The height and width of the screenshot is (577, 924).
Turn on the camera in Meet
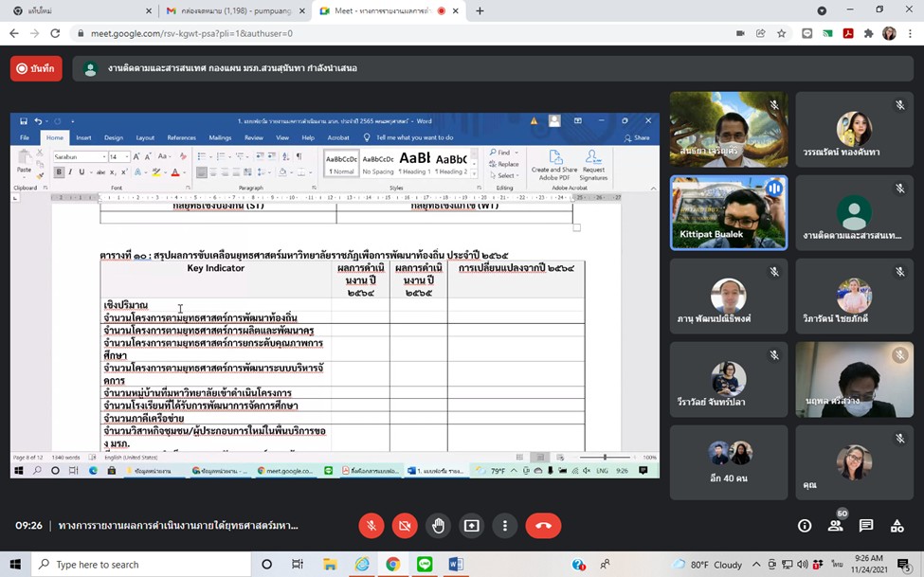(x=405, y=525)
